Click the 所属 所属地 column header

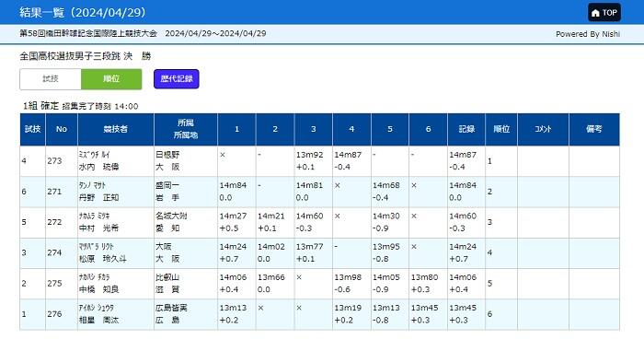(186, 129)
